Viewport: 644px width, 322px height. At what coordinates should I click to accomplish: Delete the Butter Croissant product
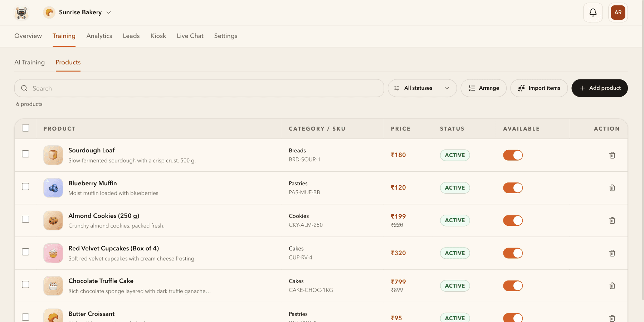pos(612,318)
